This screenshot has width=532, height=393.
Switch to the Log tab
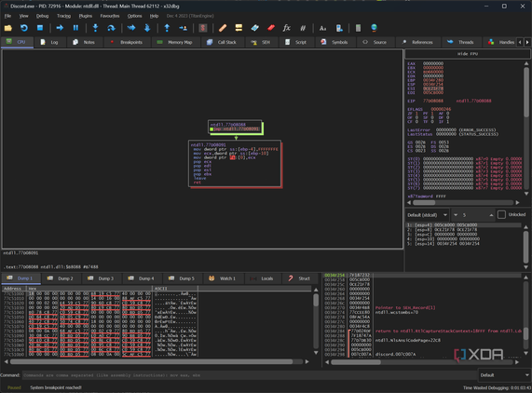point(49,42)
